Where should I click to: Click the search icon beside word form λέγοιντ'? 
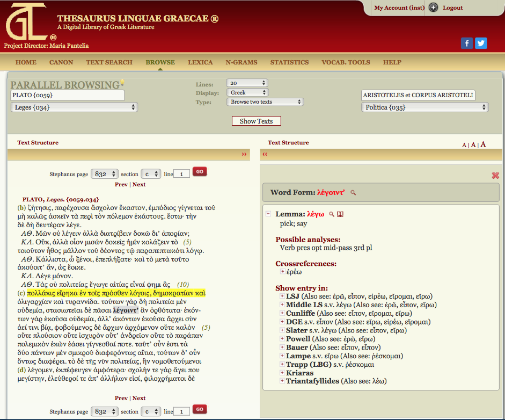[353, 192]
